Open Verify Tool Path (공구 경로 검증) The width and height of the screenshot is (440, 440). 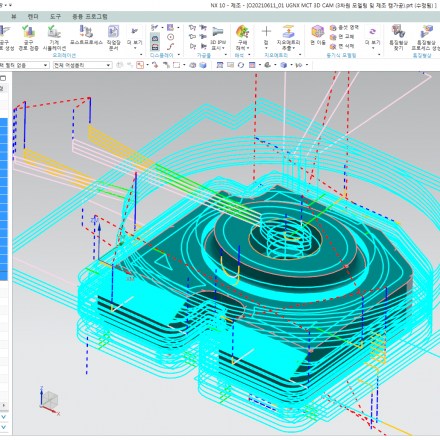(28, 37)
